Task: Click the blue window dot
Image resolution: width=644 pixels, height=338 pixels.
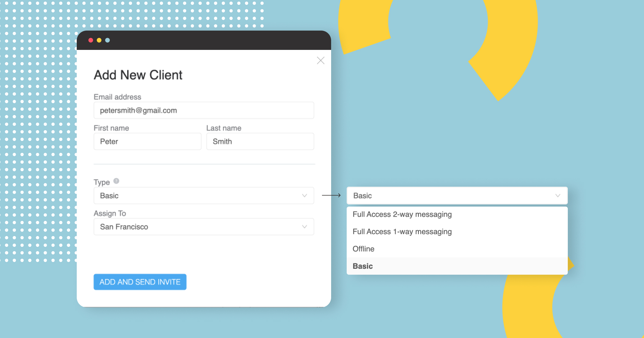Action: (107, 40)
